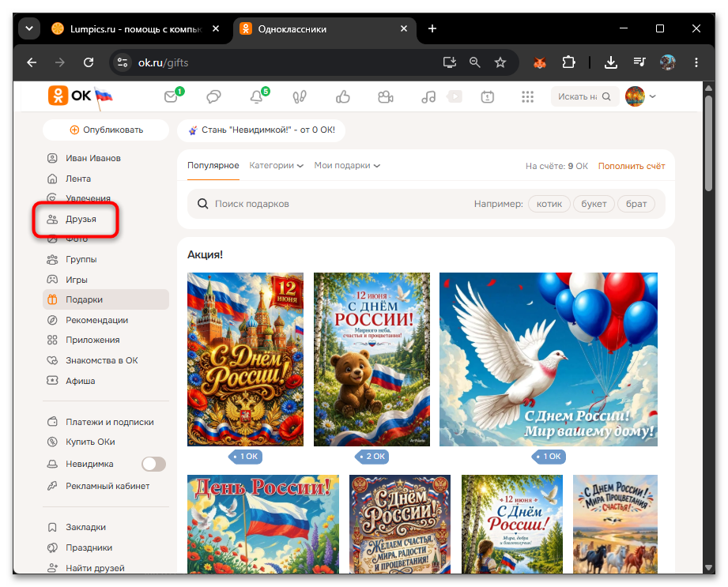Image resolution: width=728 pixels, height=587 pixels.
Task: Open the browser tab search dropdown
Action: coord(29,28)
